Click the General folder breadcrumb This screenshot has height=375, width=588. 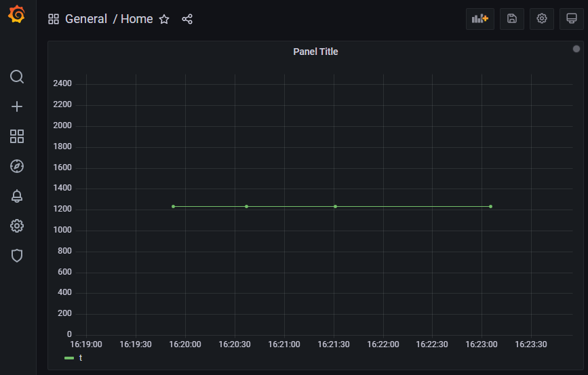[x=86, y=19]
